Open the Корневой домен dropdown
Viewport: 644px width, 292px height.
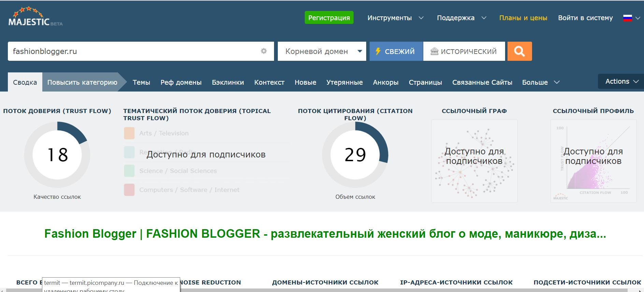pos(322,51)
